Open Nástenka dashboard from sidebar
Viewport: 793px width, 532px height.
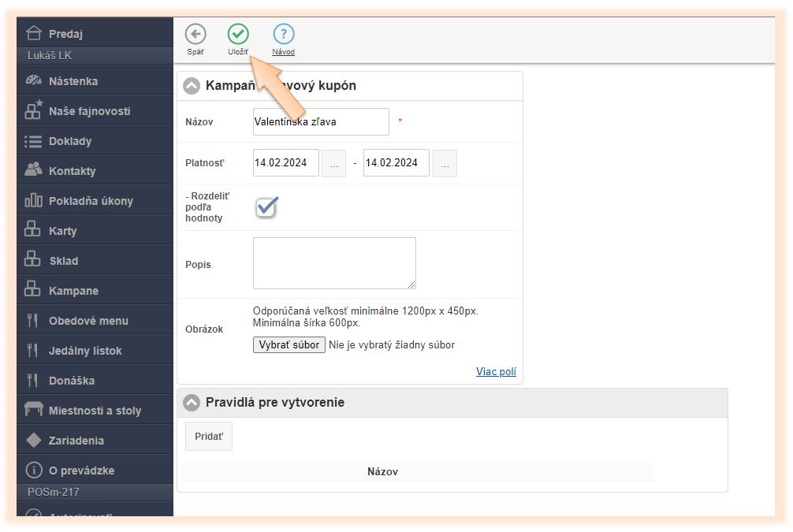coord(73,81)
